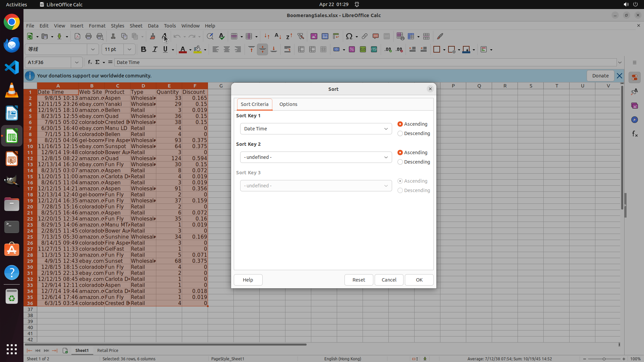This screenshot has height=362, width=644.
Task: Select Ascending for Sort Key 2
Action: (x=400, y=153)
